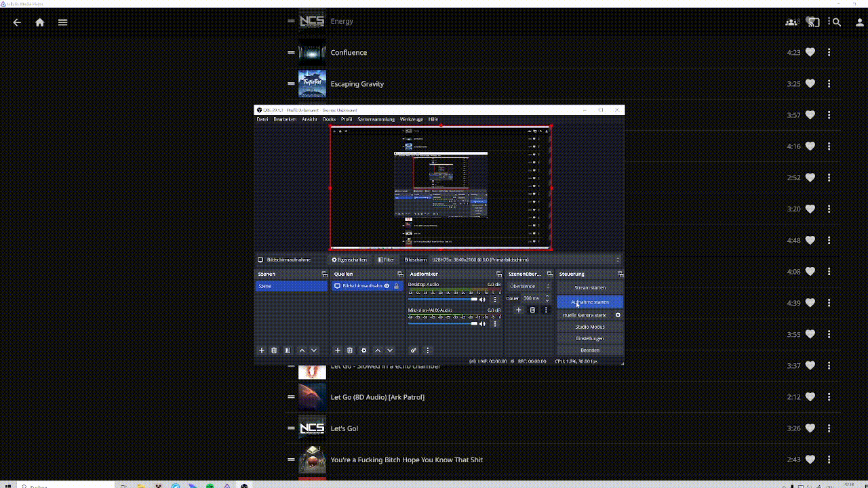Open virtual camera settings gear icon
This screenshot has width=868, height=488.
618,315
